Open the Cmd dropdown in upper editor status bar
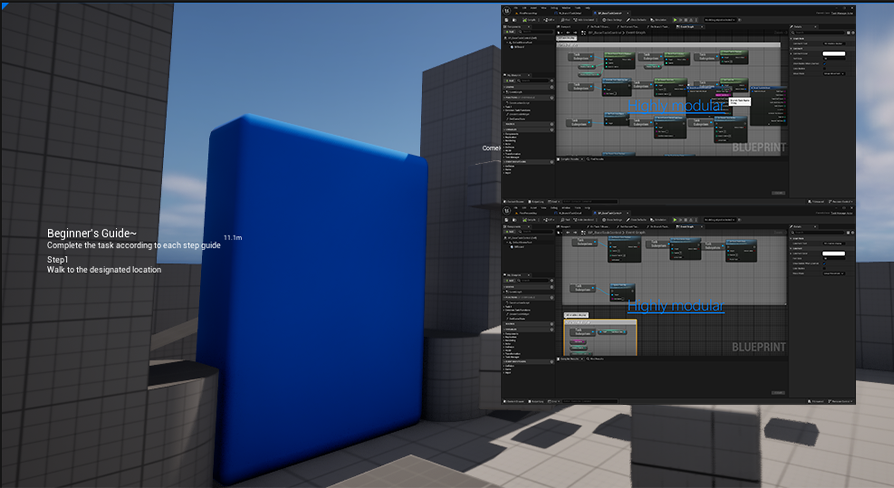Image resolution: width=894 pixels, height=488 pixels. (554, 202)
